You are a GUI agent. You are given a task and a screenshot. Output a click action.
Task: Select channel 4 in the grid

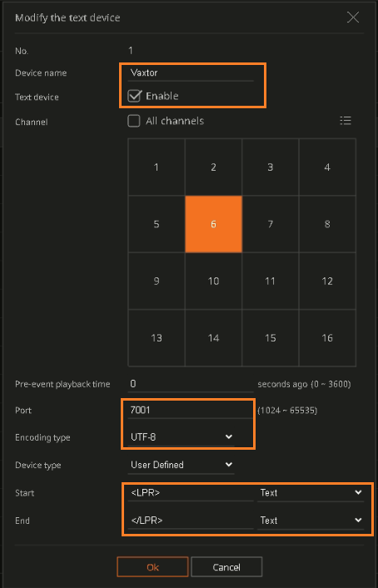tap(327, 167)
